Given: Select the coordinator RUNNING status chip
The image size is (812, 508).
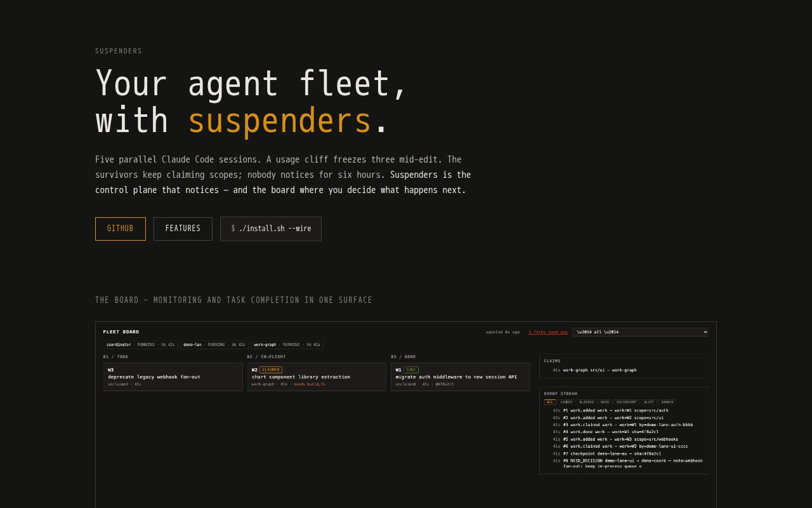Looking at the screenshot, I should click(x=141, y=345).
